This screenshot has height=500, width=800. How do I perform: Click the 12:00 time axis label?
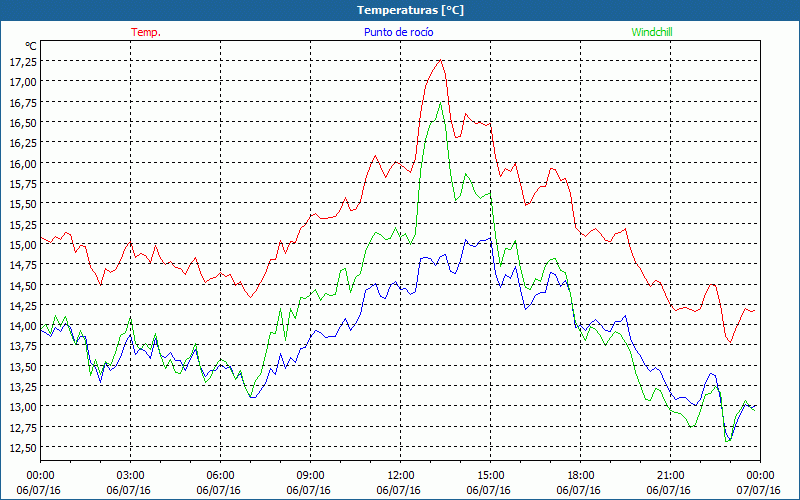[401, 476]
